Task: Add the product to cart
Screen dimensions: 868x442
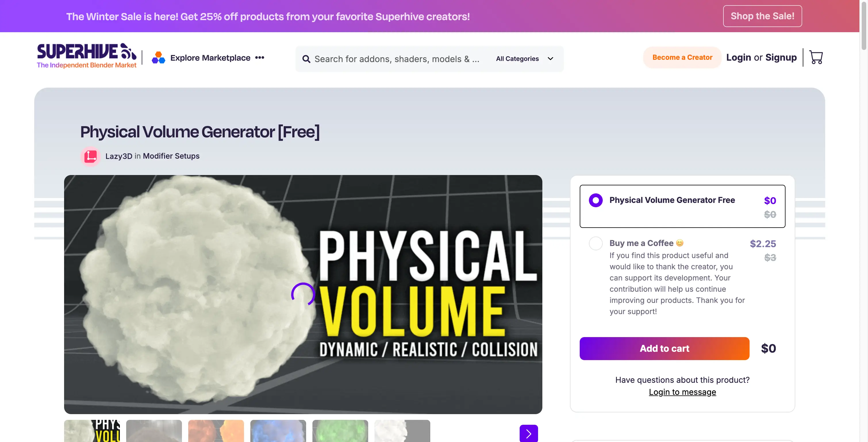Action: tap(664, 348)
